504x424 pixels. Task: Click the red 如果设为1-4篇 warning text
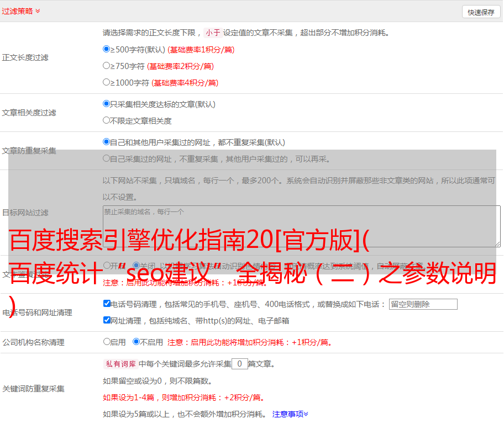184,397
